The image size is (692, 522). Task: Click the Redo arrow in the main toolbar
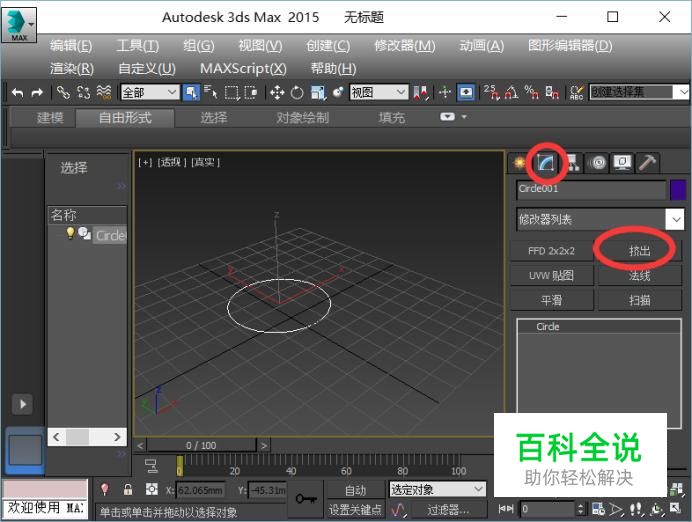tap(37, 93)
